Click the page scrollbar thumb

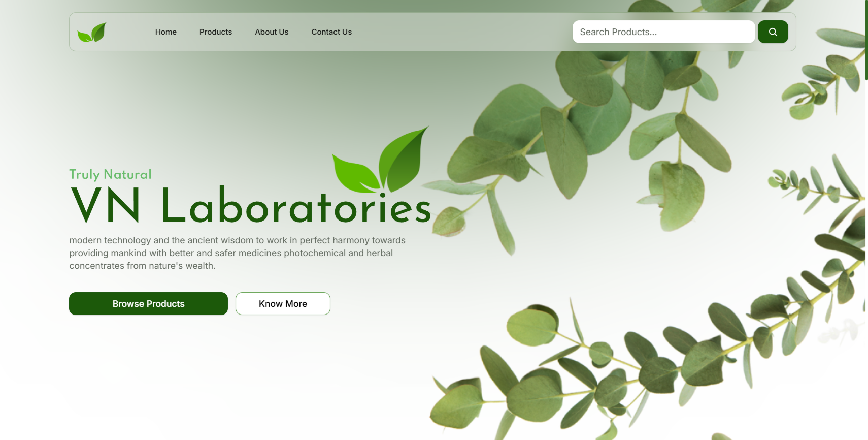(x=866, y=40)
